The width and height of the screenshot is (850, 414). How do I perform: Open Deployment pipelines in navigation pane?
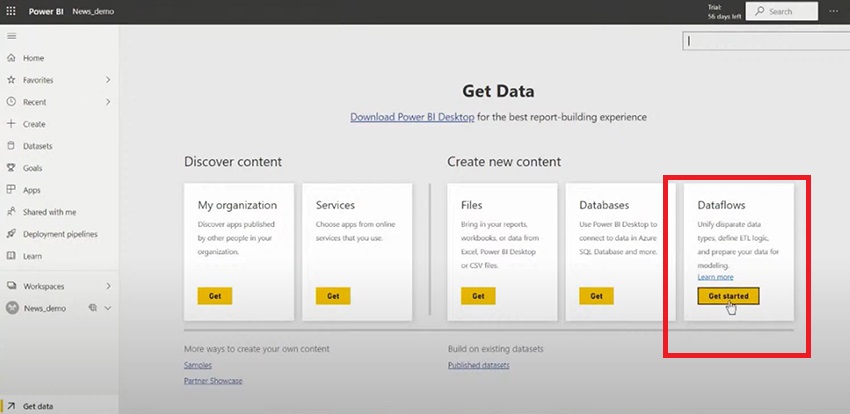coord(60,234)
